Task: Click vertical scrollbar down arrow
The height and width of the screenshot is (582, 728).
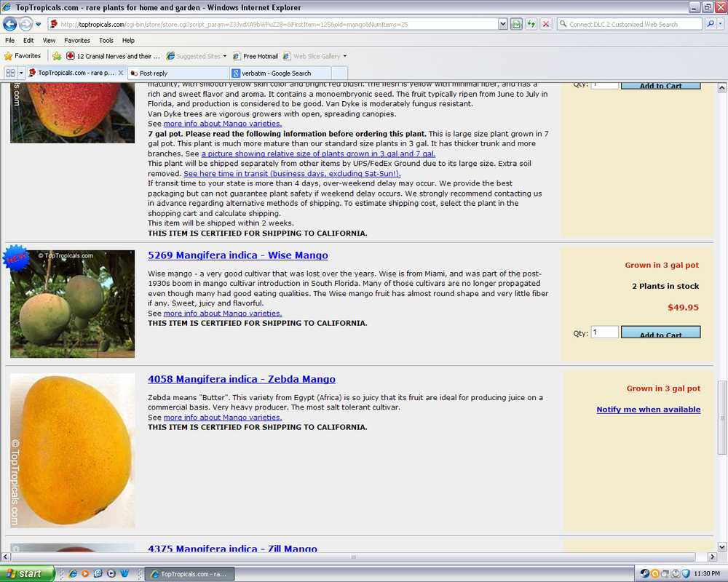Action: pos(722,547)
